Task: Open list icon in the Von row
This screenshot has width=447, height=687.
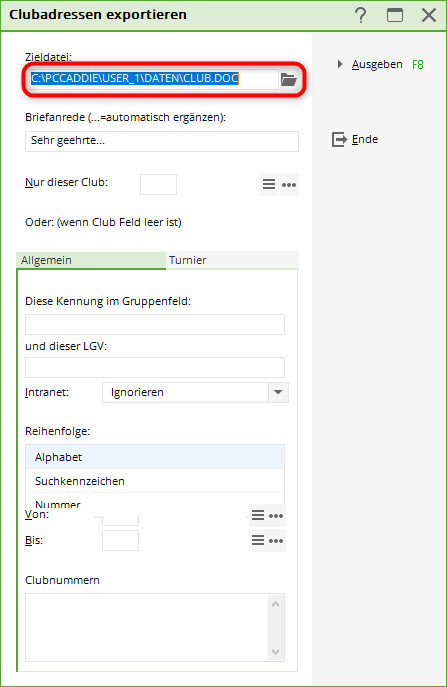Action: (x=258, y=515)
